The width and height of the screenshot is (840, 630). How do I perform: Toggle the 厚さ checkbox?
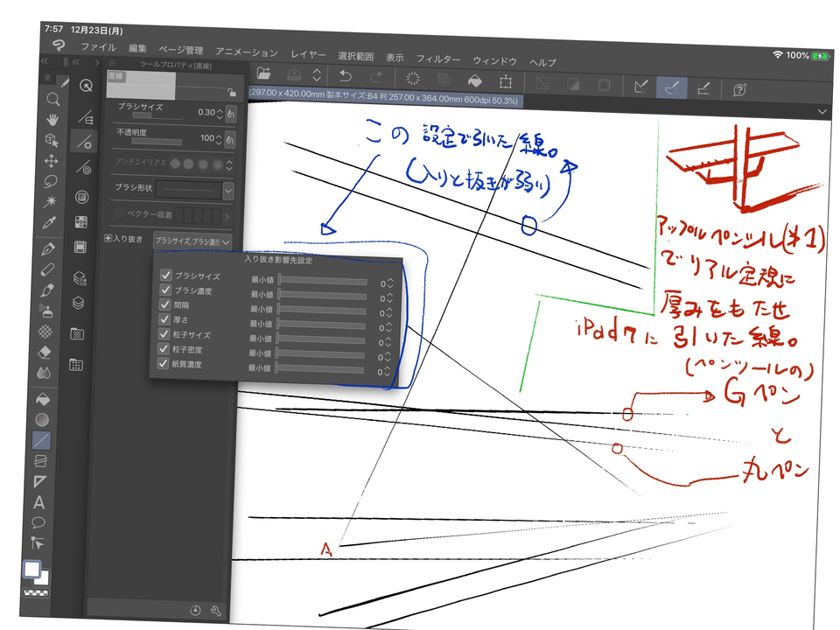point(165,320)
